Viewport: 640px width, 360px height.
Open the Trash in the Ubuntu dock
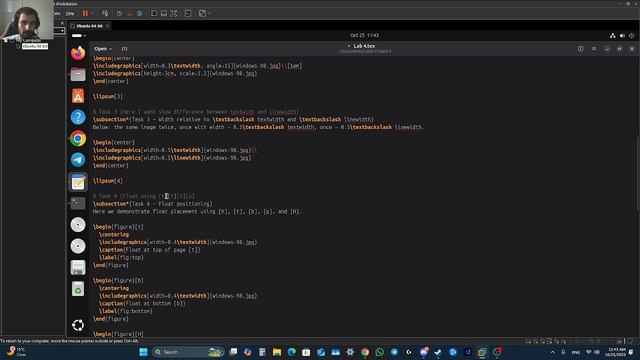(x=78, y=289)
